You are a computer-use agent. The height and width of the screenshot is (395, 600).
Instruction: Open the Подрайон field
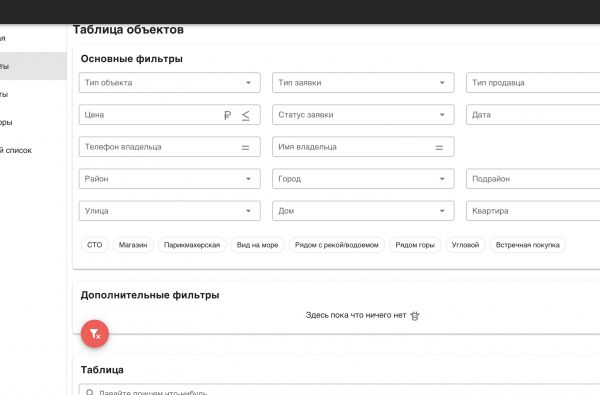533,179
